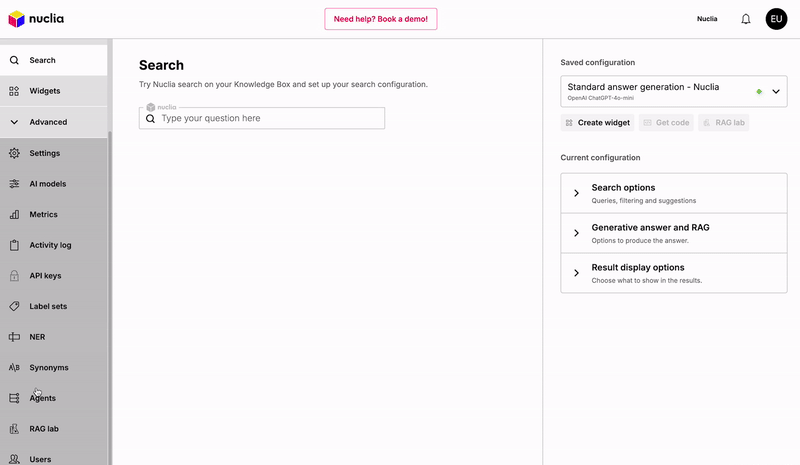The image size is (800, 465).
Task: Open RAG lab from sidebar menu
Action: click(44, 429)
